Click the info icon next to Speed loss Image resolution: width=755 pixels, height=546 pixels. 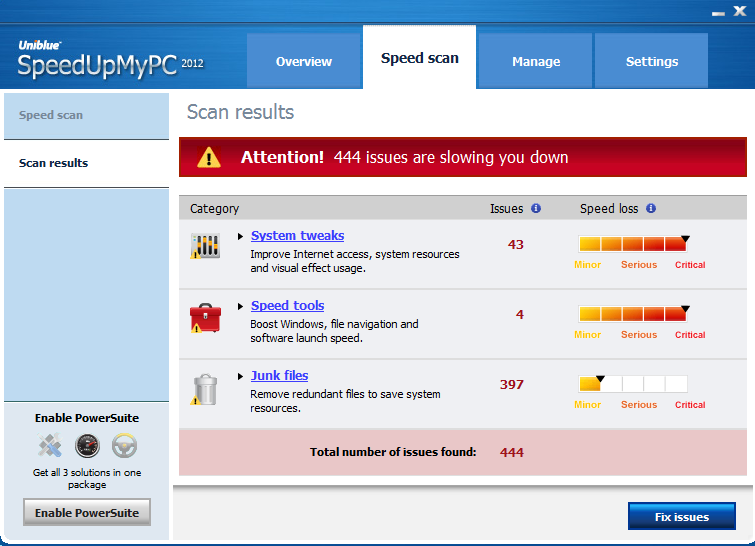coord(651,208)
